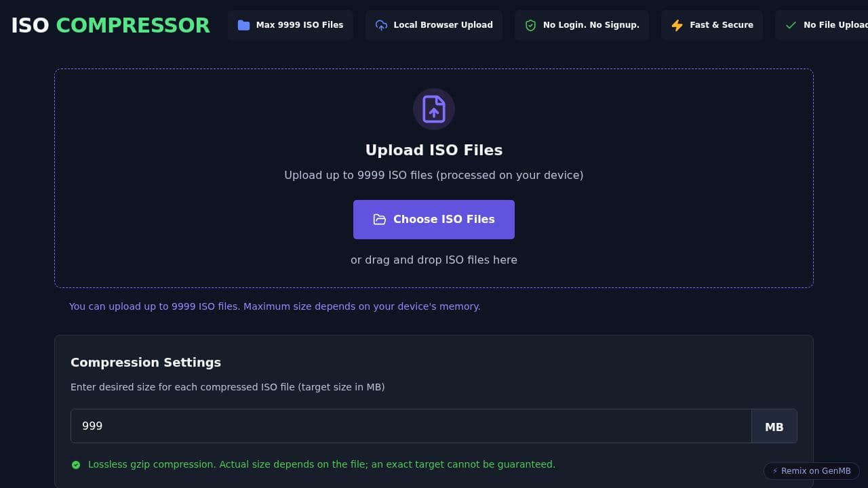Click the No Login. No Signup. badge text
The height and width of the screenshot is (488, 868).
tap(591, 25)
